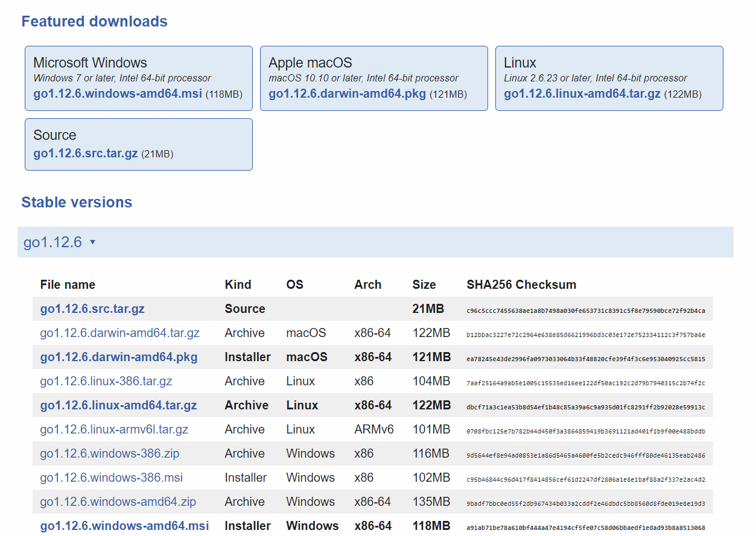The image size is (756, 536).
Task: Click the Apple macOS box title
Action: [x=310, y=63]
